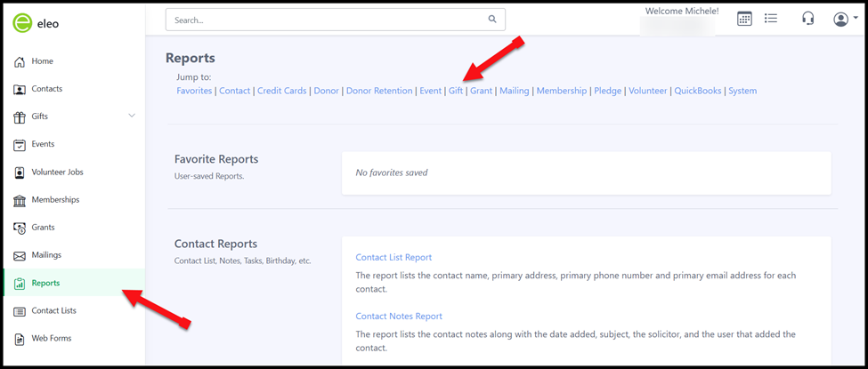Jump to Volunteer reports
Viewport: 868px width, 369px height.
pos(648,91)
